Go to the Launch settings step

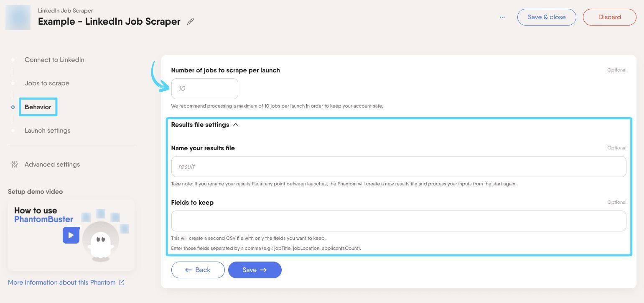48,131
